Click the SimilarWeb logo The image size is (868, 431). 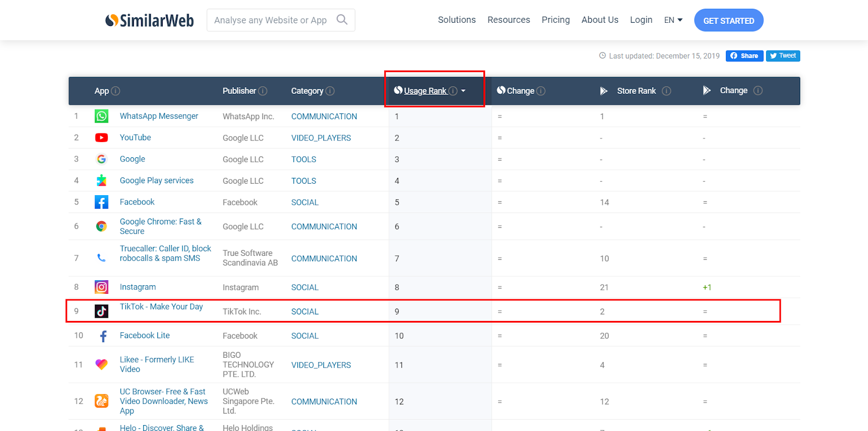click(x=150, y=21)
